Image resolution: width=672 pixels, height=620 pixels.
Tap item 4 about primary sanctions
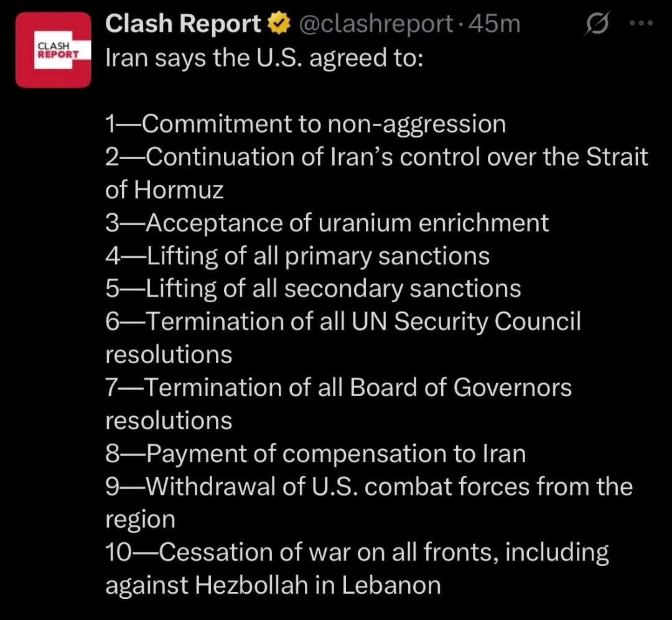297,256
